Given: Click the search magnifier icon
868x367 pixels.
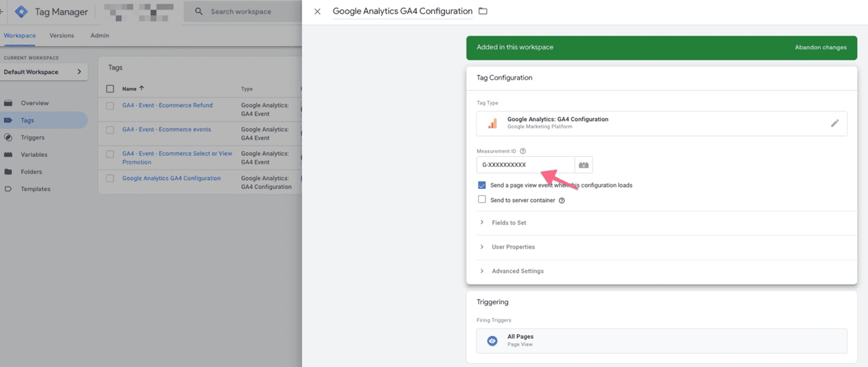Looking at the screenshot, I should click(x=198, y=12).
